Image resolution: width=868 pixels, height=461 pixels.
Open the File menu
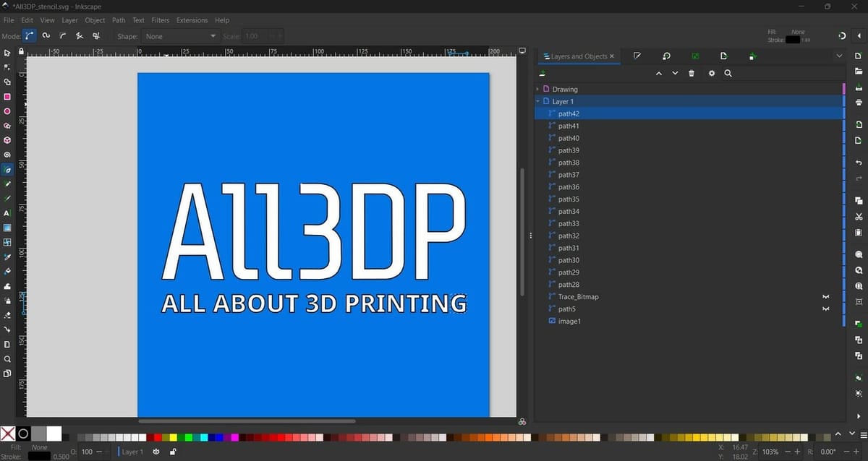tap(9, 20)
